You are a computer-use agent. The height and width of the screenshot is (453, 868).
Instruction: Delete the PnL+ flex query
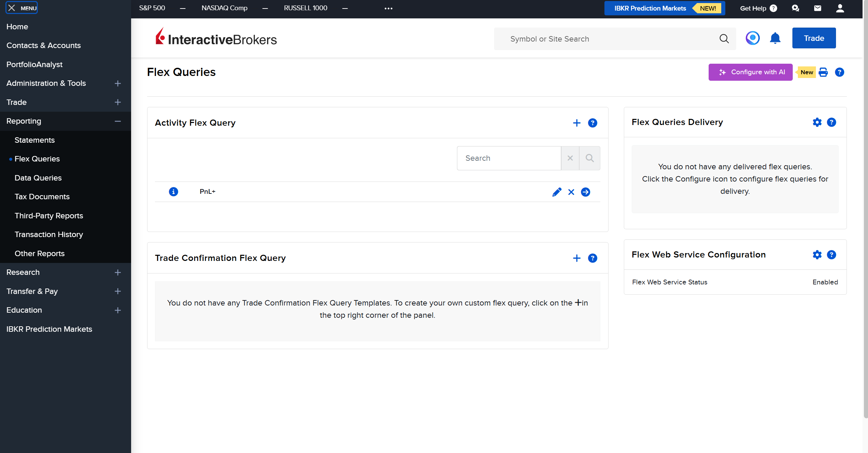(571, 192)
